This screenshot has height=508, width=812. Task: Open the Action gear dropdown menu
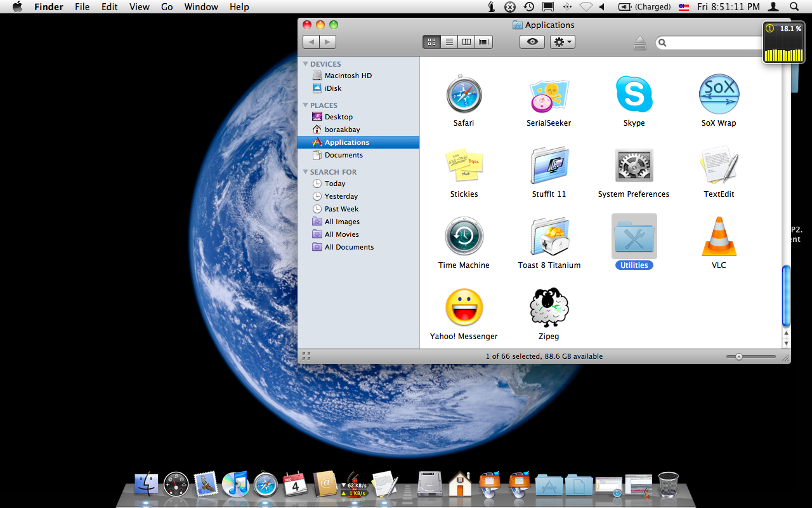point(563,42)
